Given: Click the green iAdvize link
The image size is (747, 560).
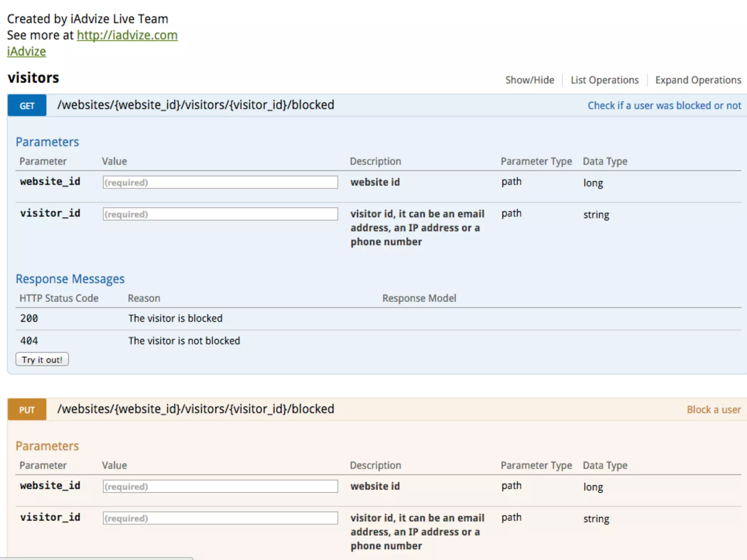Looking at the screenshot, I should coord(26,51).
